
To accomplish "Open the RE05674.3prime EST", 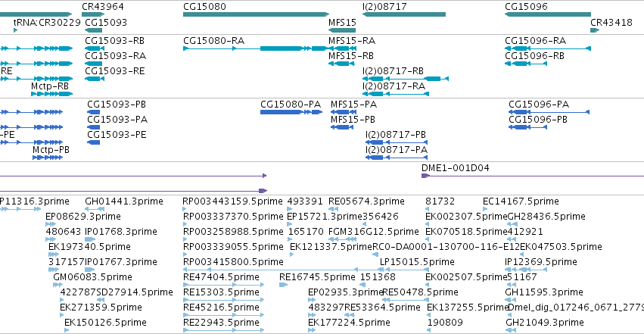I will pos(366,201).
